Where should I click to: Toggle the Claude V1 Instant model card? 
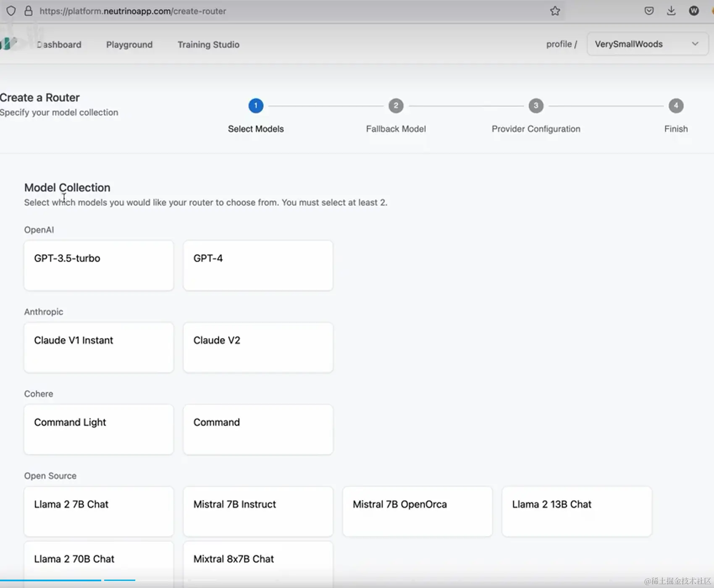coord(99,347)
